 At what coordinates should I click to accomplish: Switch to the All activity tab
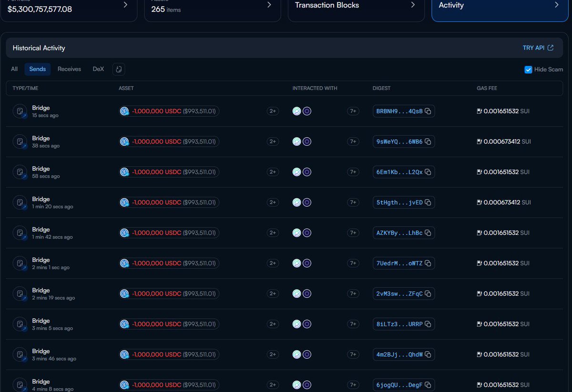pos(14,70)
